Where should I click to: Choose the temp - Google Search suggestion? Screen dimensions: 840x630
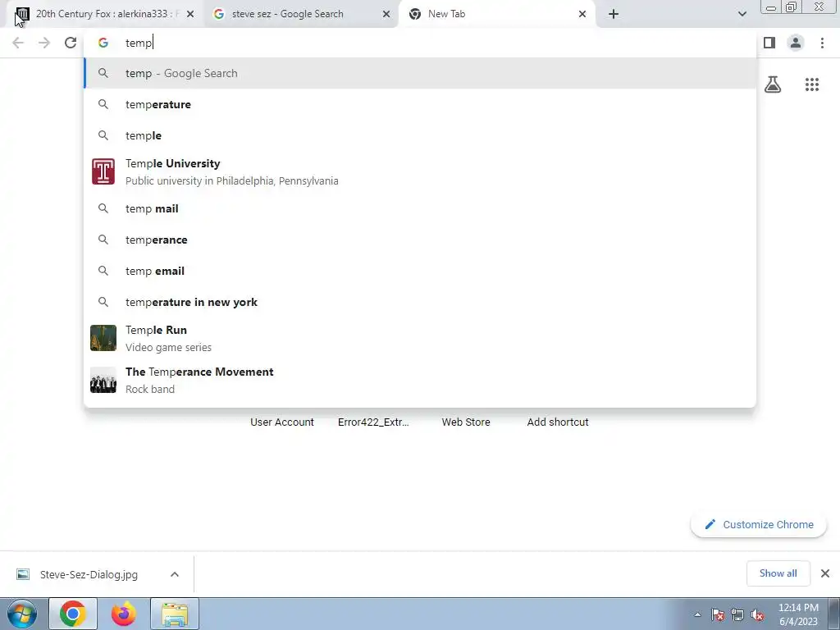pyautogui.click(x=420, y=73)
